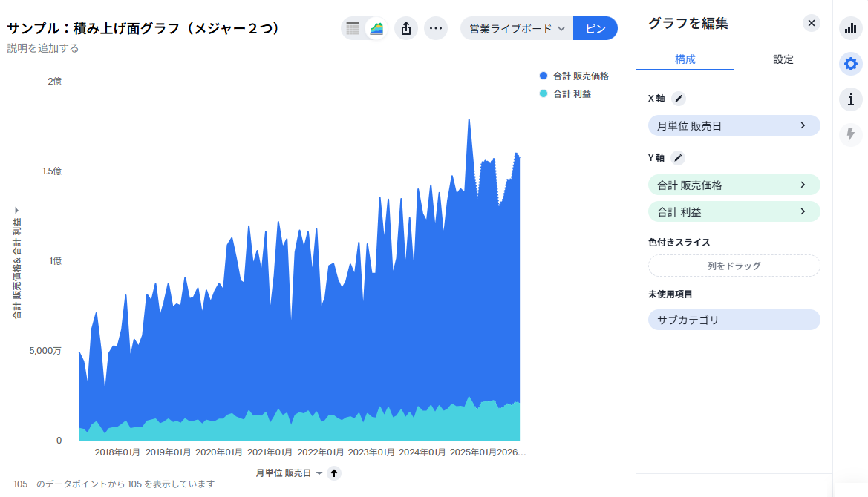Open the info icon in sidebar
868x497 pixels.
point(850,99)
